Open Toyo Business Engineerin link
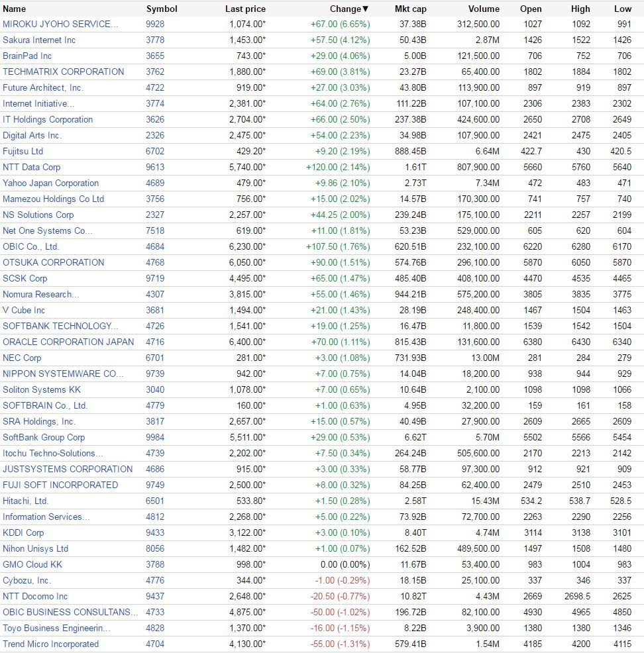Viewport: 644px width, 653px height. pos(56,628)
